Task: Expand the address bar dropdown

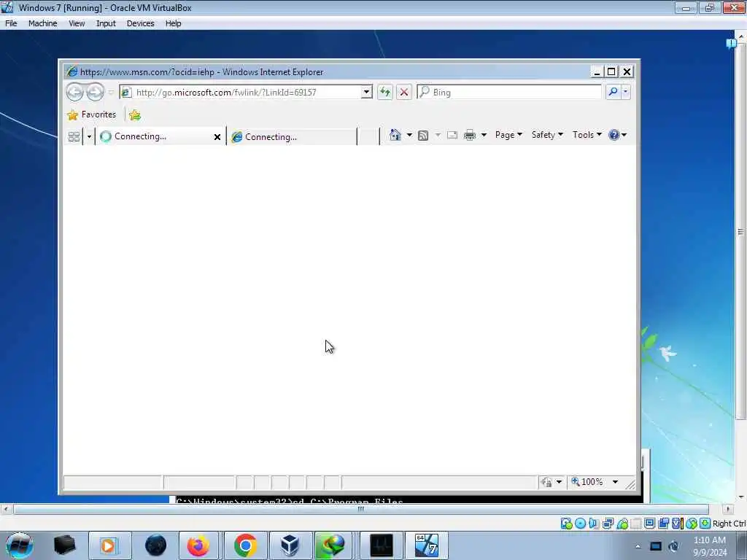Action: click(366, 92)
